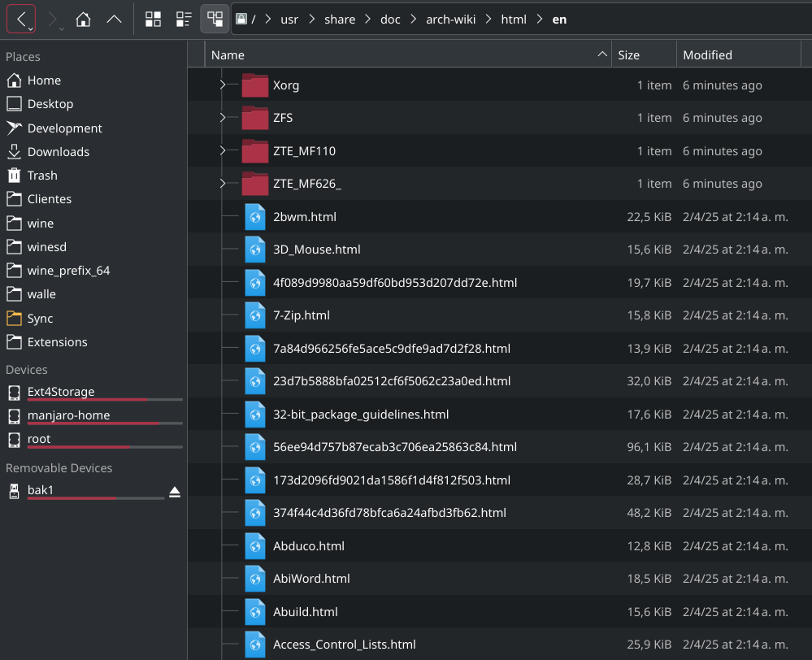The image size is (812, 660).
Task: Sort files by the Name column
Action: pos(408,55)
